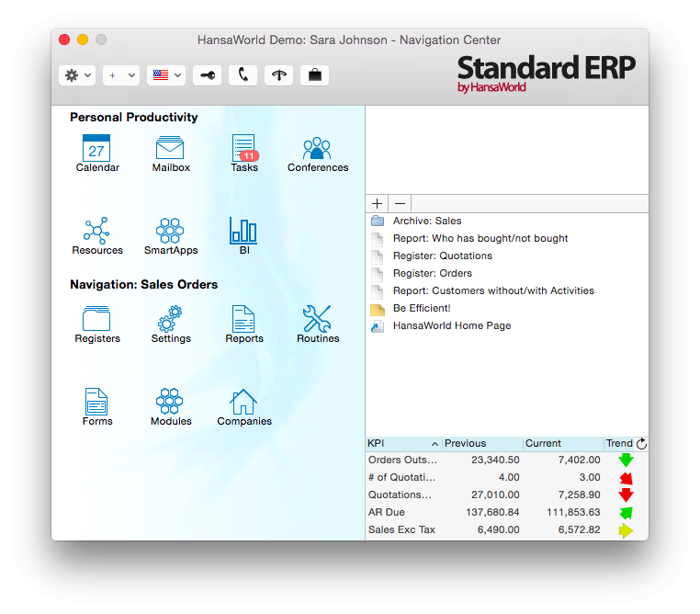Open Conferences

[x=318, y=153]
